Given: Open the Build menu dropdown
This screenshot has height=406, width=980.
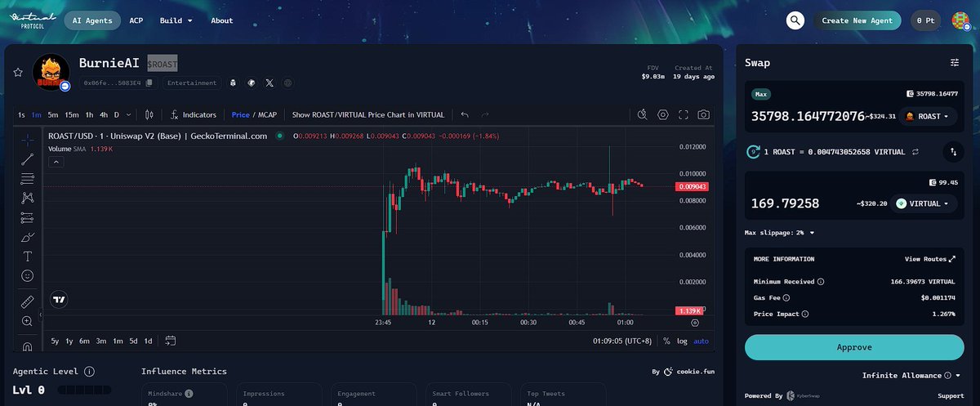Looking at the screenshot, I should click(x=176, y=20).
